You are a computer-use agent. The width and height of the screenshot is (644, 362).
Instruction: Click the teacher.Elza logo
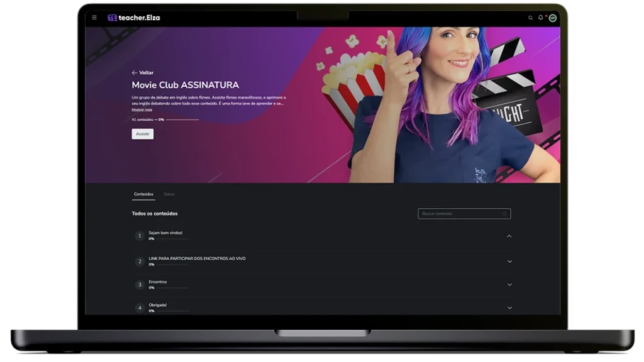coord(134,18)
